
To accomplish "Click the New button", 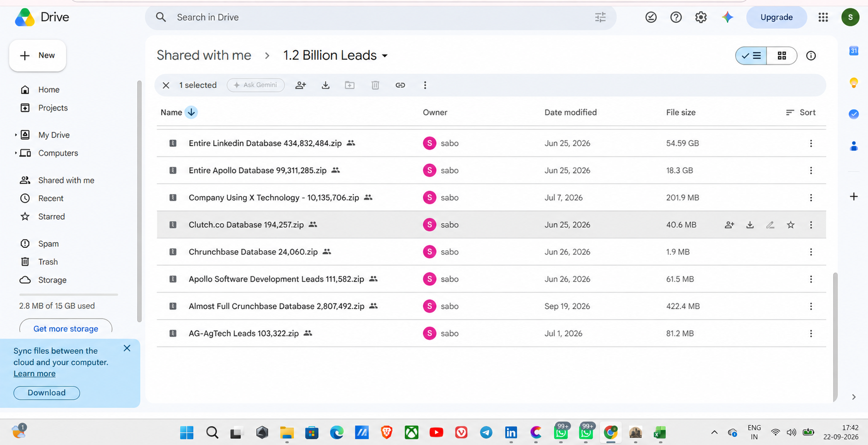I will [38, 56].
